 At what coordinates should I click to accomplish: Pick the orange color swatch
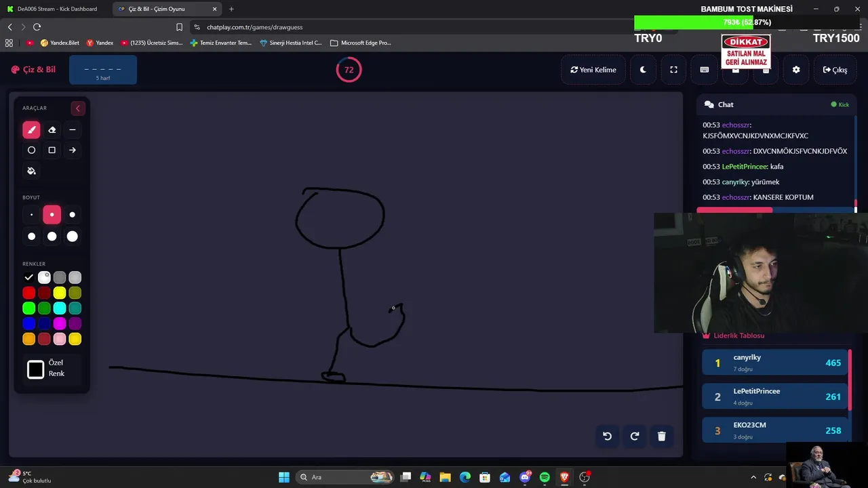(x=28, y=339)
